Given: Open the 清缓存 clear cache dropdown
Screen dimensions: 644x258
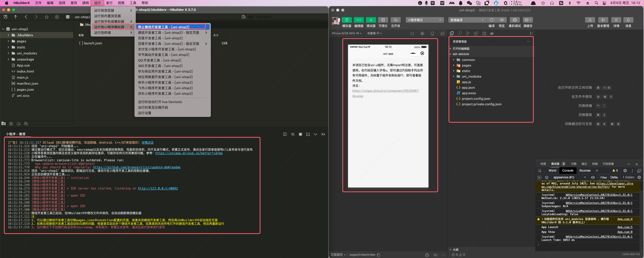Looking at the screenshot, I should [x=528, y=20].
